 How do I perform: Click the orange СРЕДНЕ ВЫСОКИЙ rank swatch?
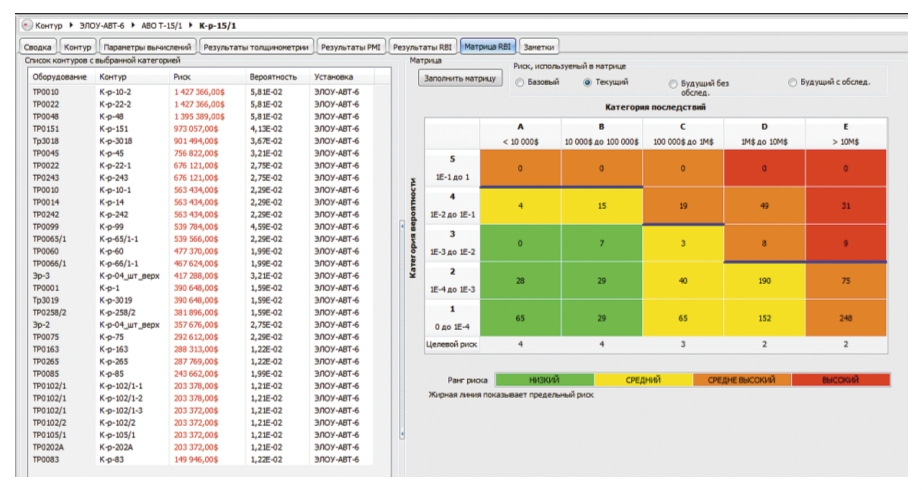(741, 380)
